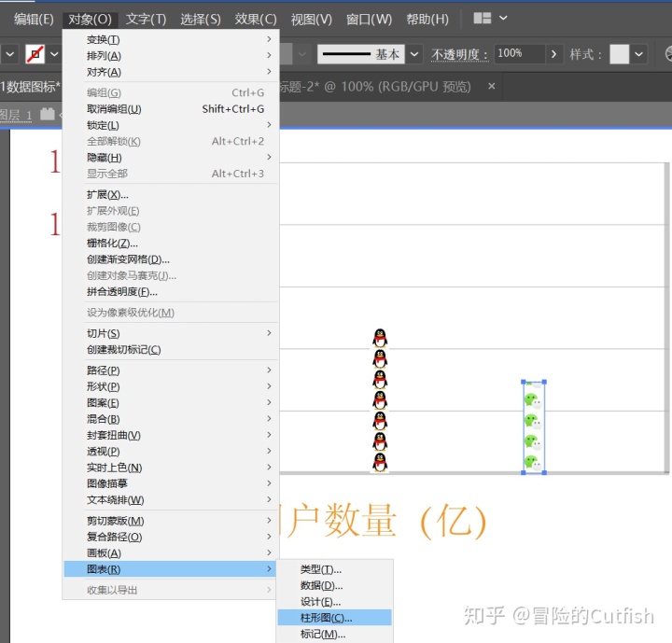Open the 复合路径(O) submenu
The image size is (672, 643).
coord(171,537)
